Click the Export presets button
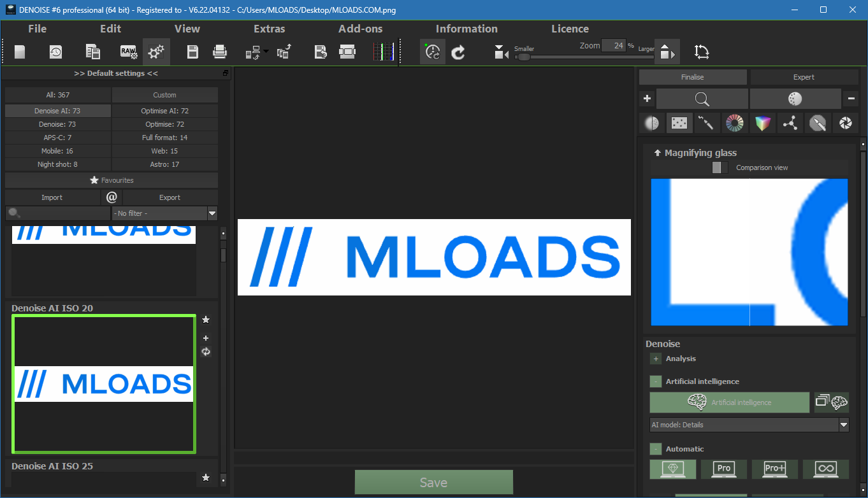 coord(170,197)
